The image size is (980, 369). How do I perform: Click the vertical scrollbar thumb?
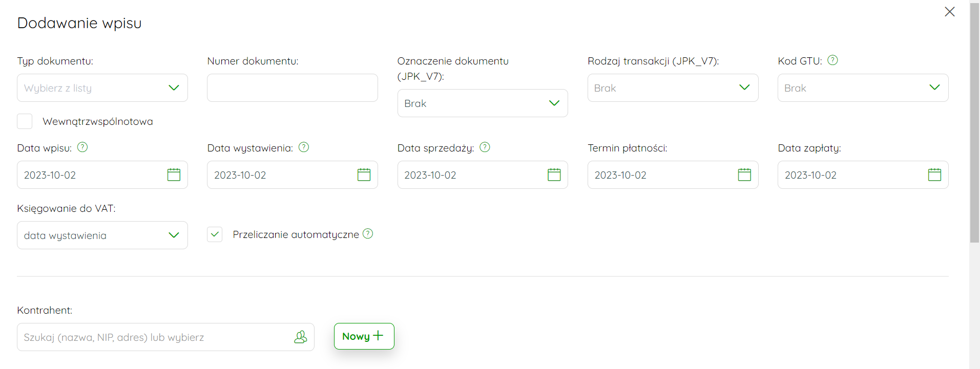click(x=974, y=123)
